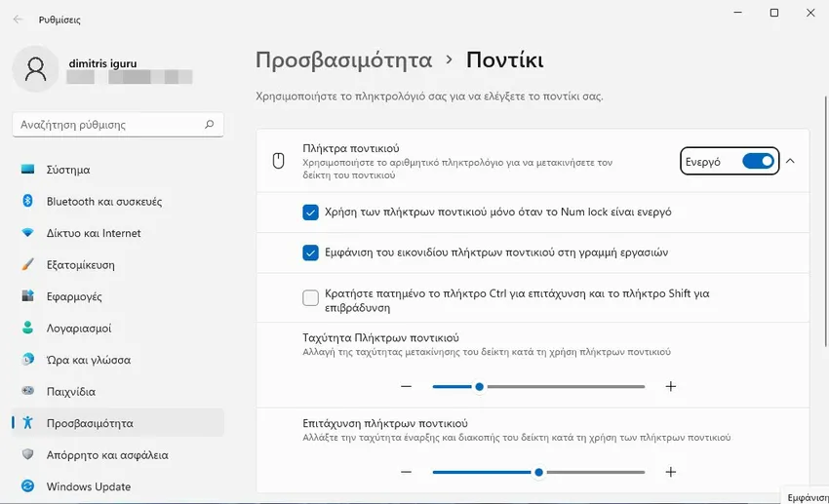The height and width of the screenshot is (504, 829).
Task: Open Bluetooth και συσκευές settings
Action: point(118,201)
